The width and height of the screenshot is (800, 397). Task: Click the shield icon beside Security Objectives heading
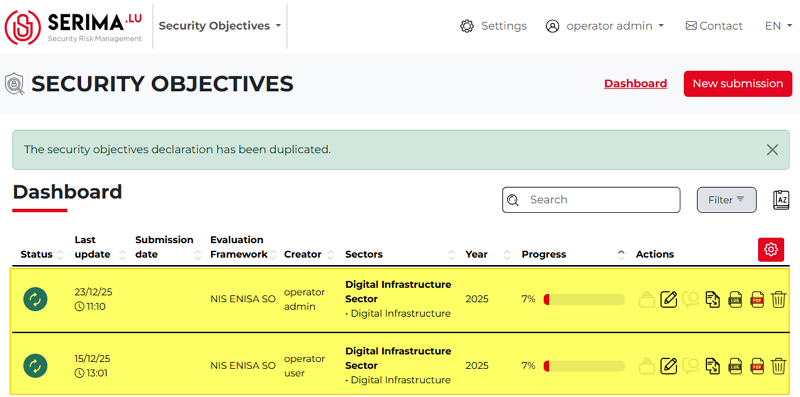click(14, 84)
